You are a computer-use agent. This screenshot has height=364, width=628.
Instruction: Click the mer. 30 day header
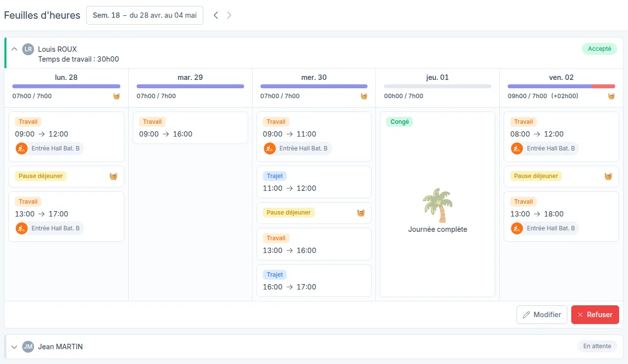coord(314,77)
